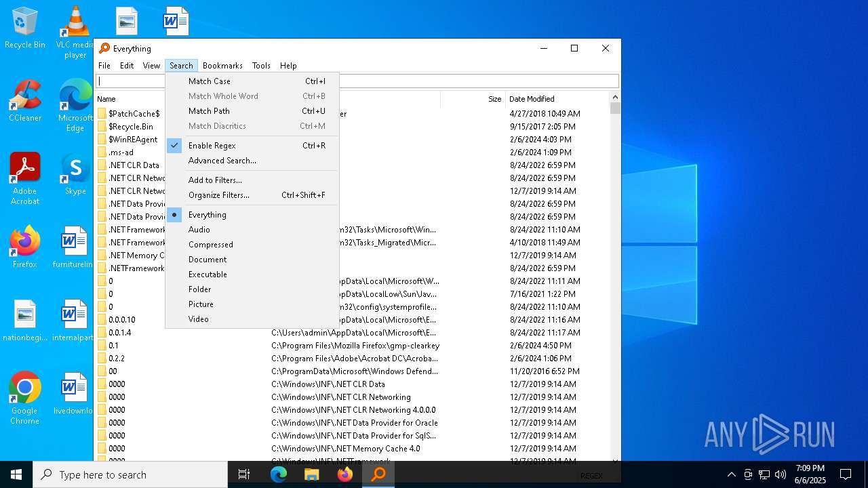Open Task View on taskbar
Image resolution: width=868 pixels, height=488 pixels.
pyautogui.click(x=244, y=474)
